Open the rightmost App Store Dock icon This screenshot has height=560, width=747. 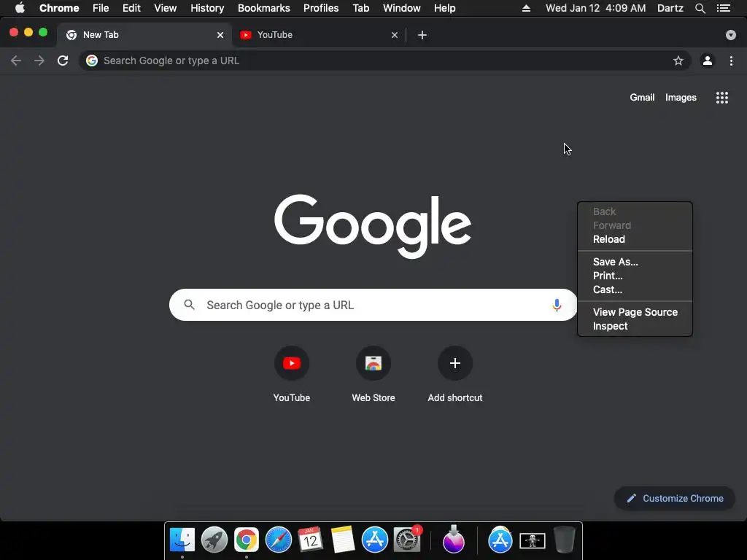500,540
